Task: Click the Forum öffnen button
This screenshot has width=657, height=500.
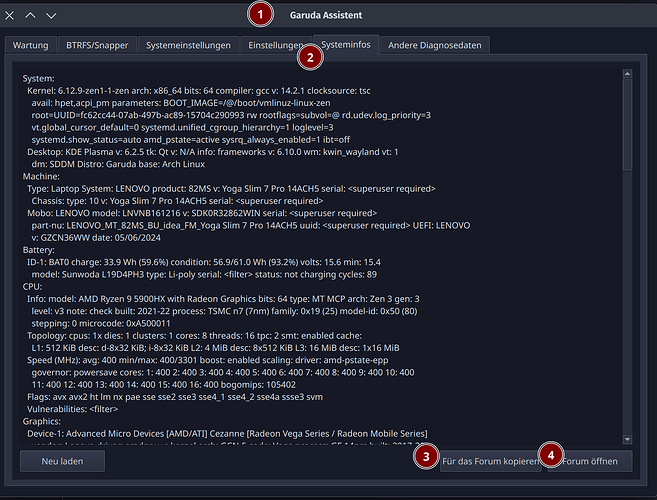Action: coord(590,461)
